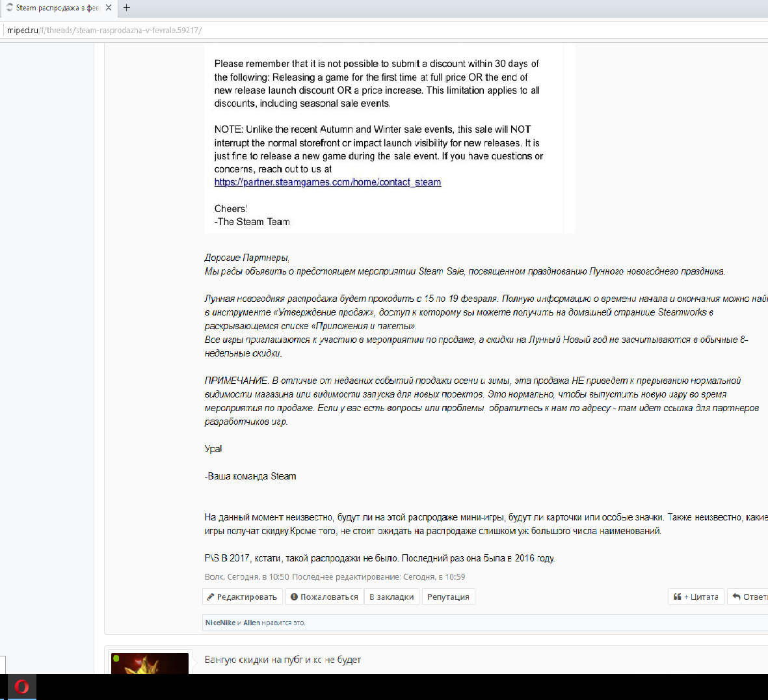The width and height of the screenshot is (768, 700).
Task: Open the Opera browser from taskbar
Action: click(21, 687)
